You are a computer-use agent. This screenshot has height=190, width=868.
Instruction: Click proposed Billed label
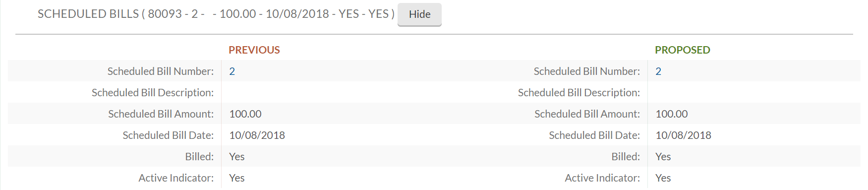626,157
